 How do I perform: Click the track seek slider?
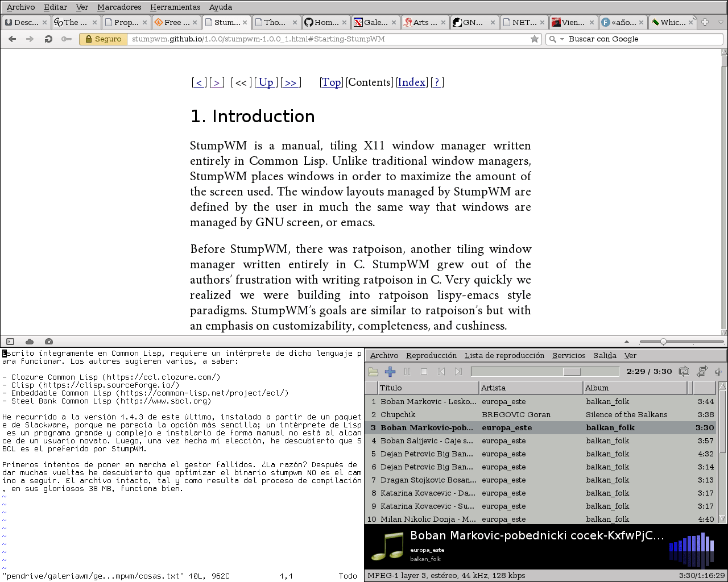tap(545, 372)
